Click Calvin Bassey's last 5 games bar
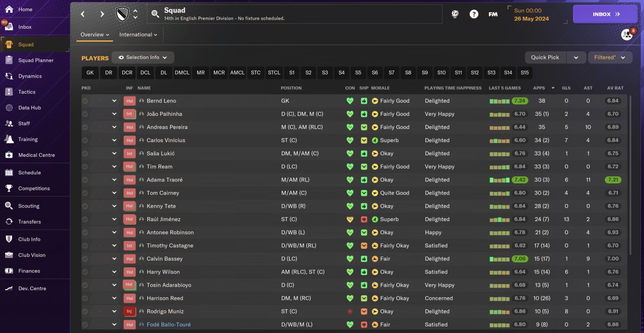This screenshot has height=333, width=644. click(x=500, y=258)
